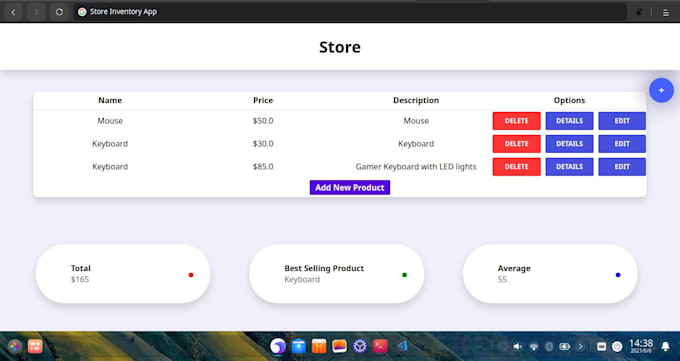Edit the Mouse product
The height and width of the screenshot is (361, 680).
tap(622, 121)
